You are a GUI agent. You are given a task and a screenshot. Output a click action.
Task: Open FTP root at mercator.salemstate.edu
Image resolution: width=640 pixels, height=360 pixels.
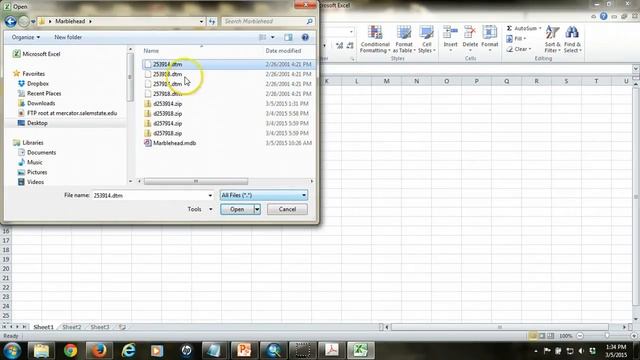(72, 113)
